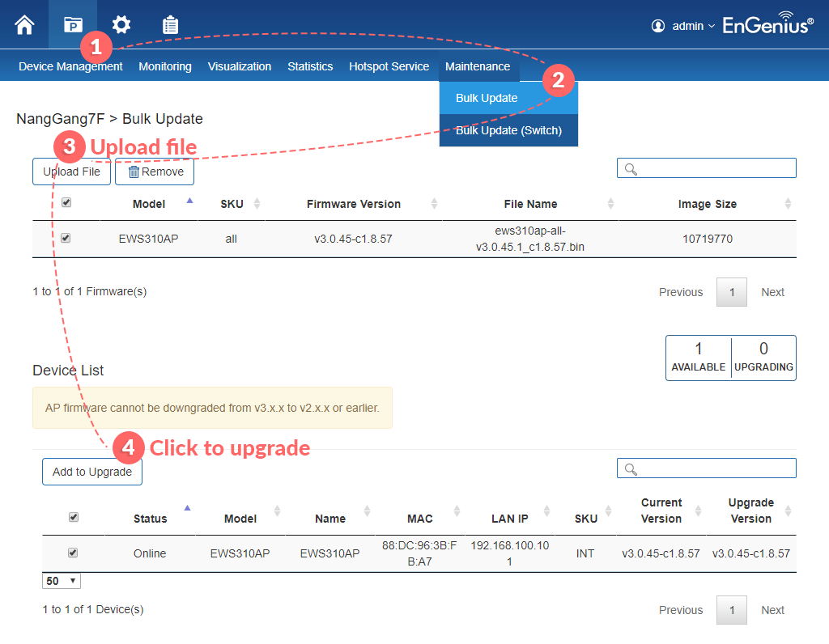Open the 50 rows-per-page dropdown
The image size is (829, 644).
[x=62, y=581]
